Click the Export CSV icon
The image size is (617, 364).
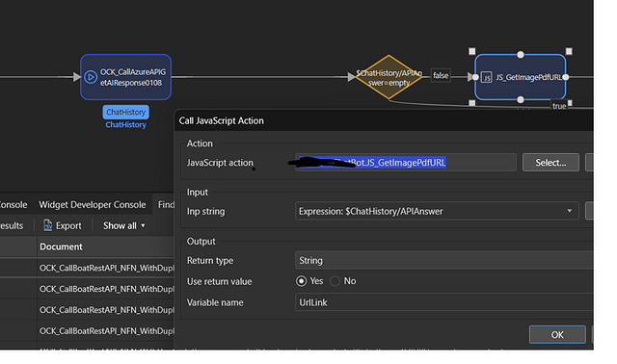click(47, 225)
